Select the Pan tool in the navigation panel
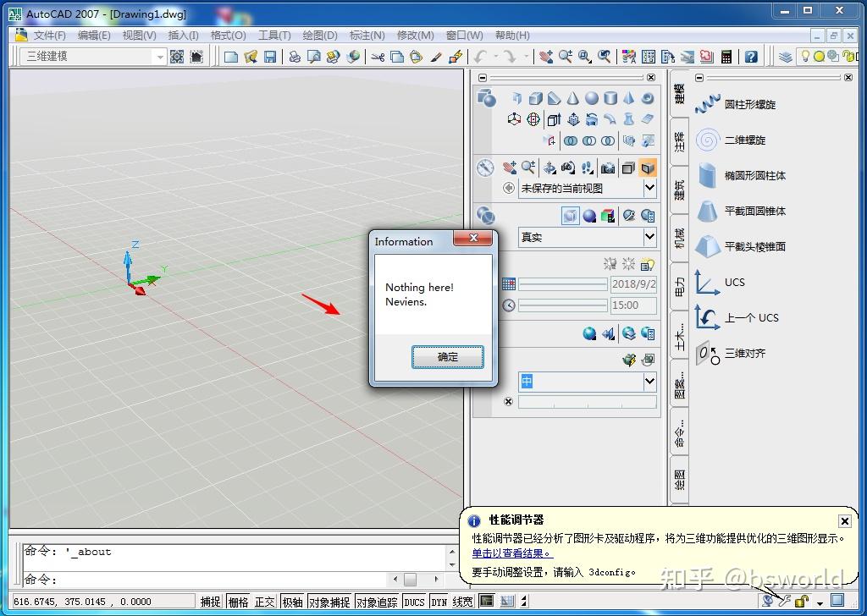This screenshot has height=616, width=867. pyautogui.click(x=511, y=168)
